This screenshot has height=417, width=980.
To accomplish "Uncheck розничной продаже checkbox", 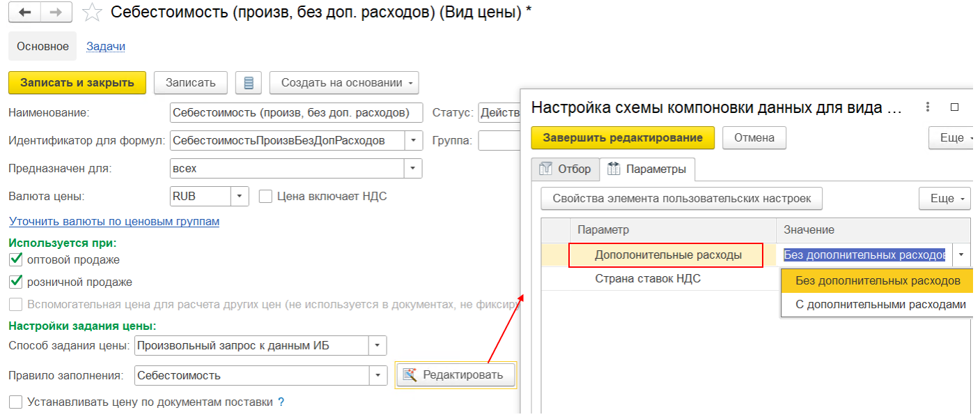I will [x=15, y=282].
